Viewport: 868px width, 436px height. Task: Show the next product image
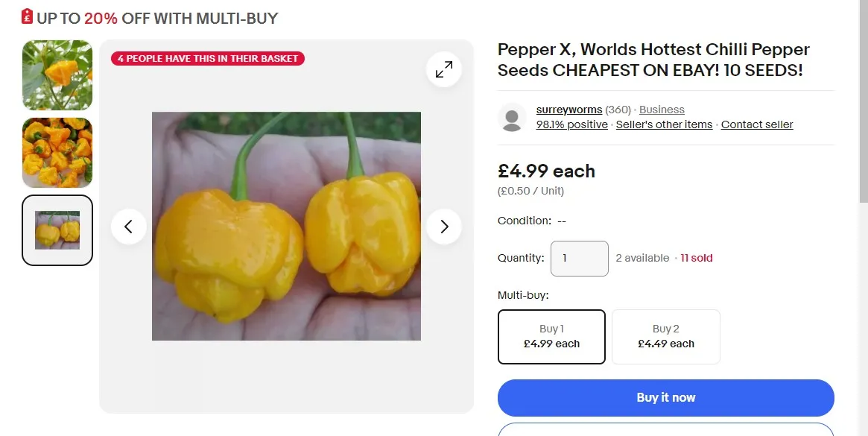coord(444,226)
